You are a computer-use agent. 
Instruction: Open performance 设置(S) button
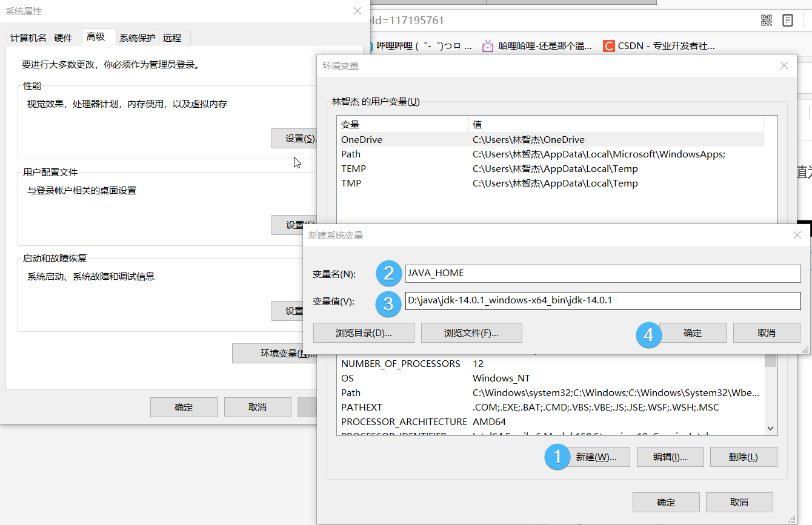[295, 138]
